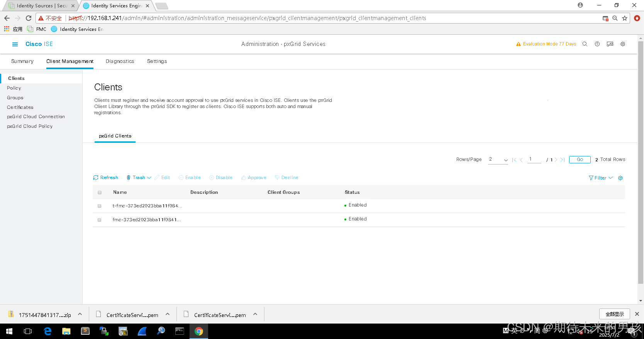The height and width of the screenshot is (339, 644).
Task: Click the search magnifier icon in ISE header
Action: pos(585,44)
